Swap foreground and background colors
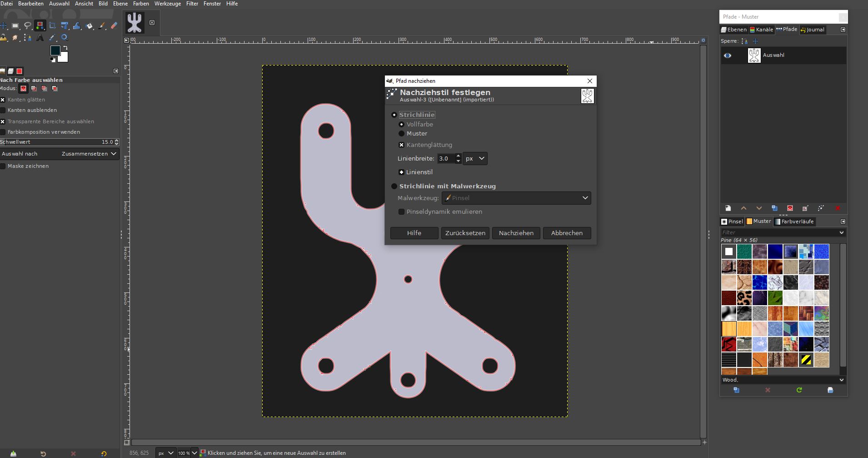 pos(66,48)
